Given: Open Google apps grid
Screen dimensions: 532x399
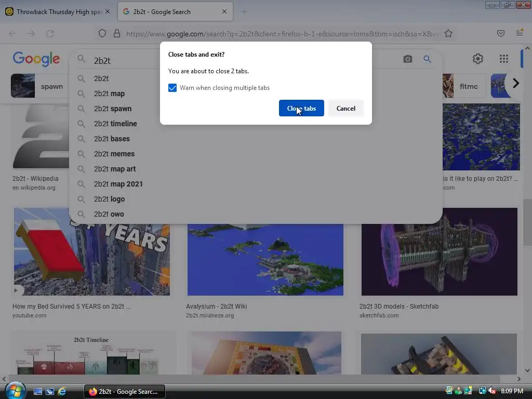Looking at the screenshot, I should coord(504,59).
